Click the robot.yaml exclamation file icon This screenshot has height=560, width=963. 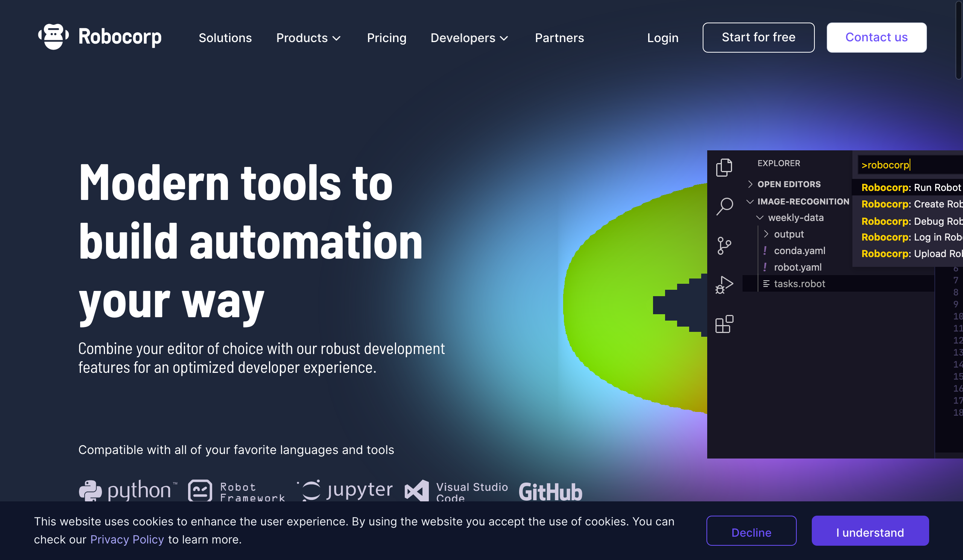[x=765, y=267]
